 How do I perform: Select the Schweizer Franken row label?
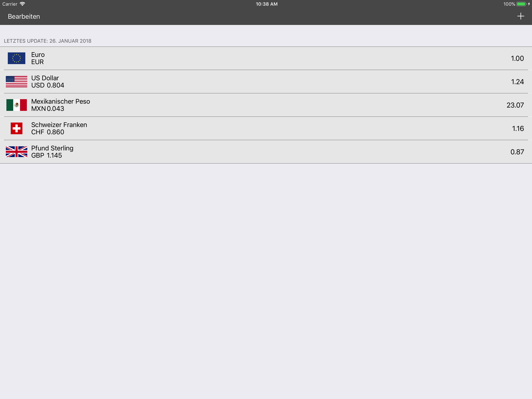pos(59,125)
